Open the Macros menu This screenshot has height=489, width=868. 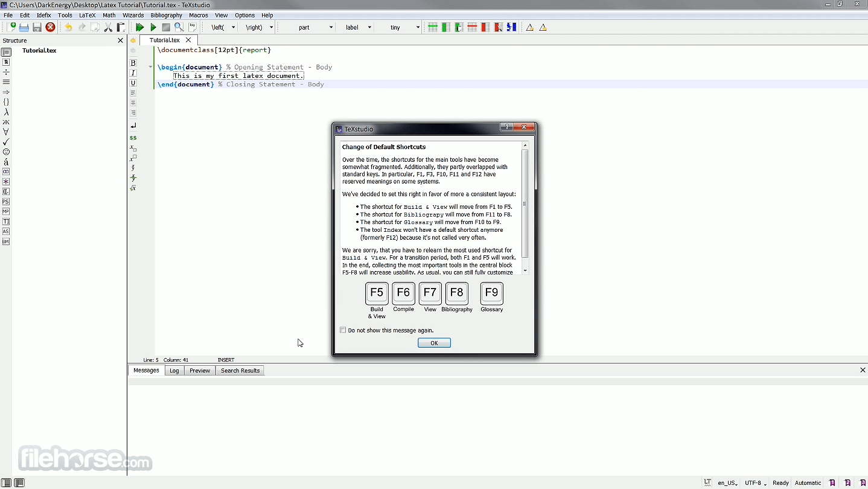pyautogui.click(x=199, y=15)
